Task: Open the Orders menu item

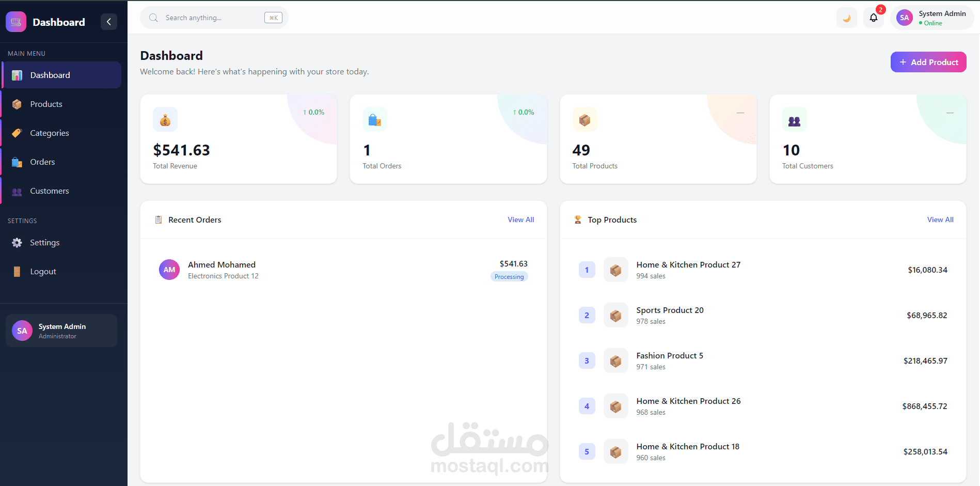Action: 62,162
